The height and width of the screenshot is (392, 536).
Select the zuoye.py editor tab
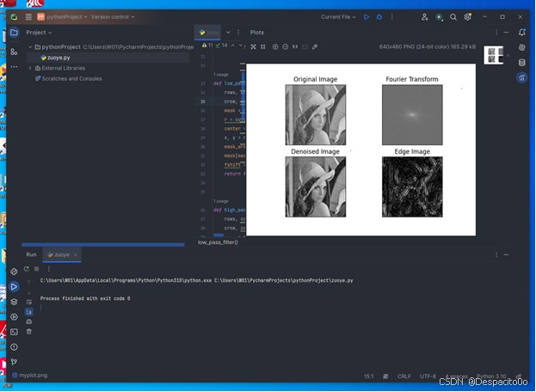point(208,33)
